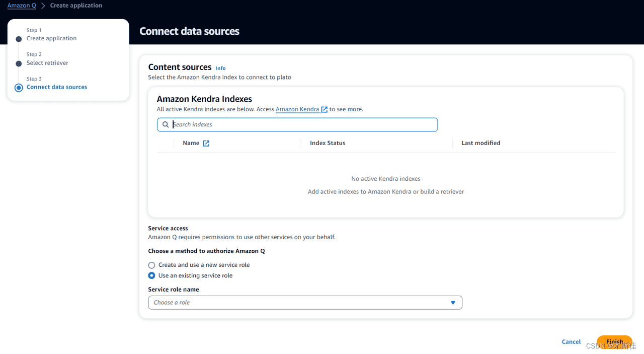Select the Create application breadcrumb item
Screen dimensions: 644x354
click(76, 5)
